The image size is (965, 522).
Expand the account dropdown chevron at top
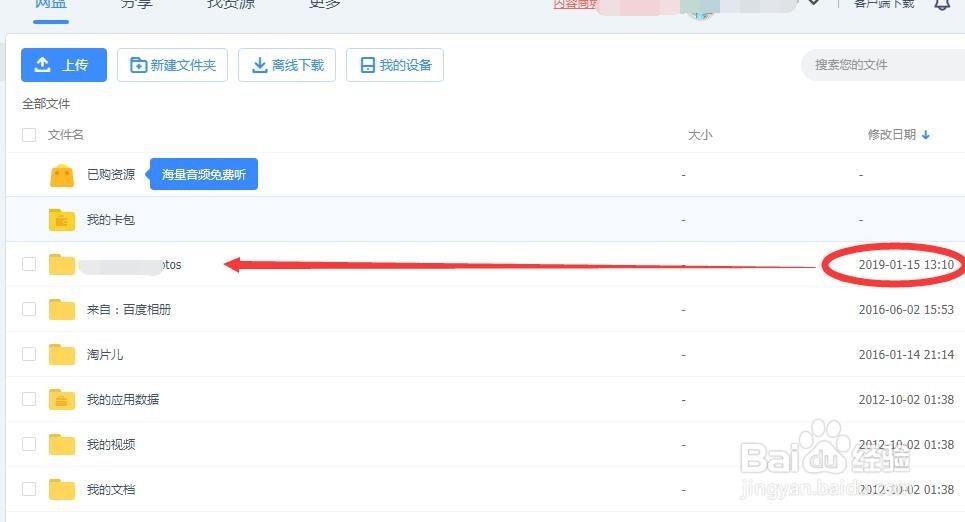coord(814,3)
